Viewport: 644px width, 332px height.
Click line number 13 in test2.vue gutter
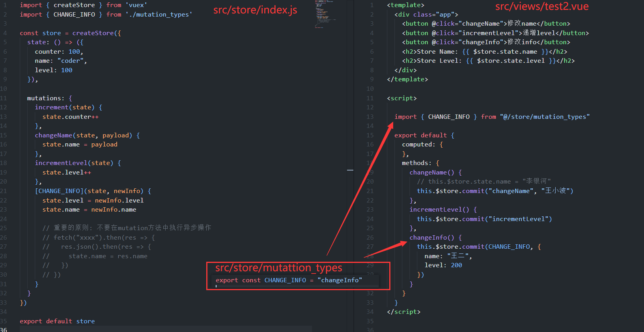(370, 117)
